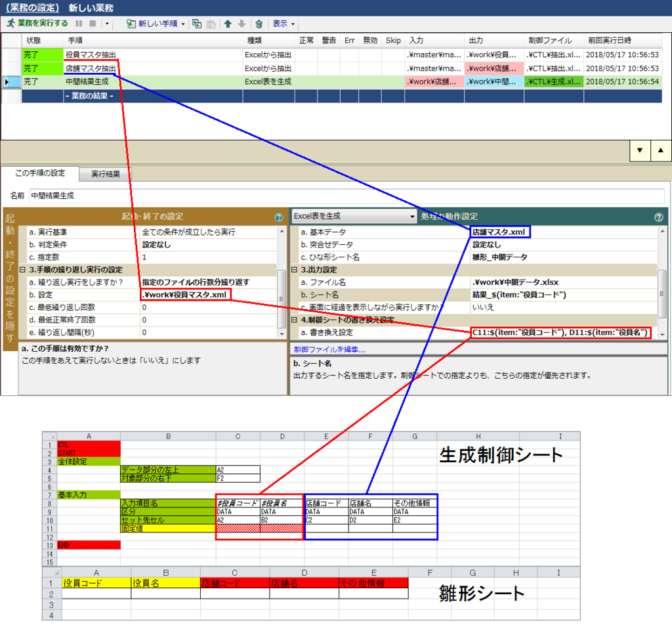The height and width of the screenshot is (642, 672).
Task: Click the 手順 column header
Action: [154, 40]
